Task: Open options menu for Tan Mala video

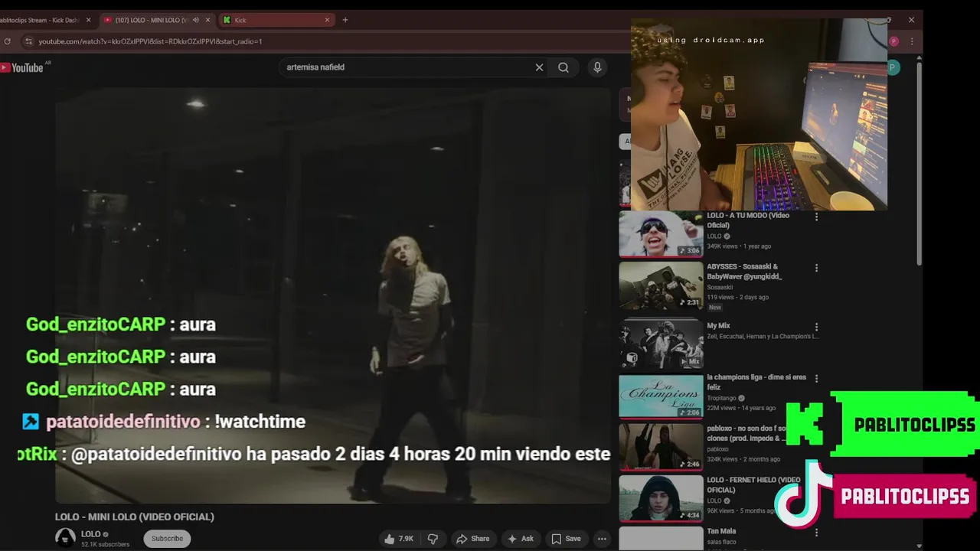Action: (816, 532)
